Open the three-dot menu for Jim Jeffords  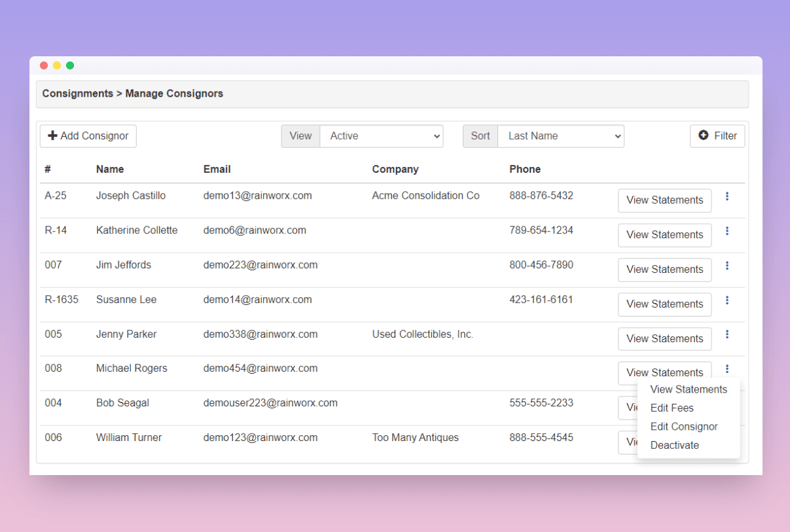point(727,266)
